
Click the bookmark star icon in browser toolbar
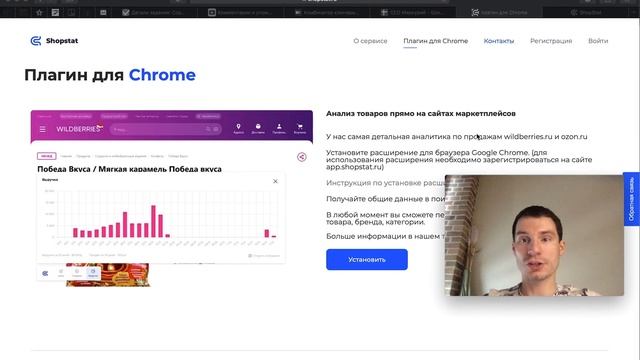pyautogui.click(x=39, y=13)
